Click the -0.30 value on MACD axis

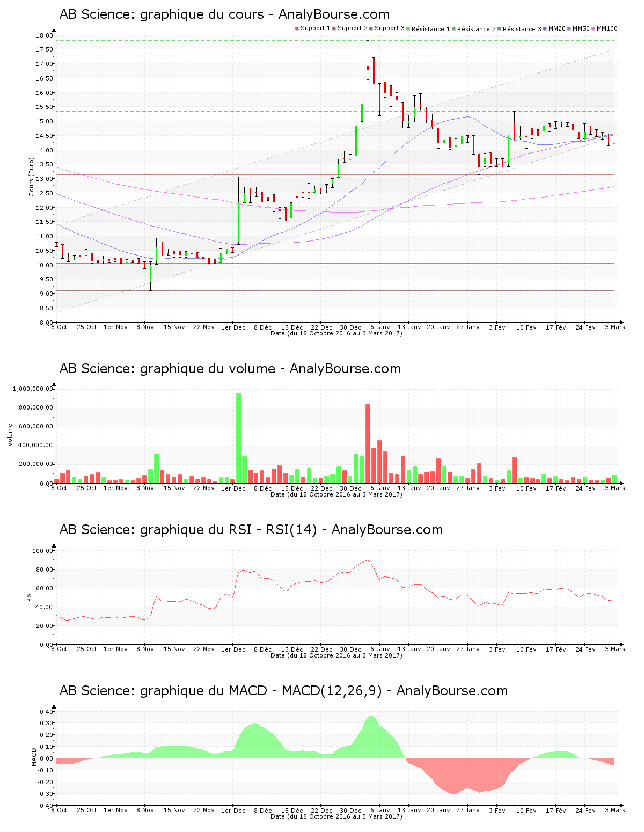coord(45,794)
